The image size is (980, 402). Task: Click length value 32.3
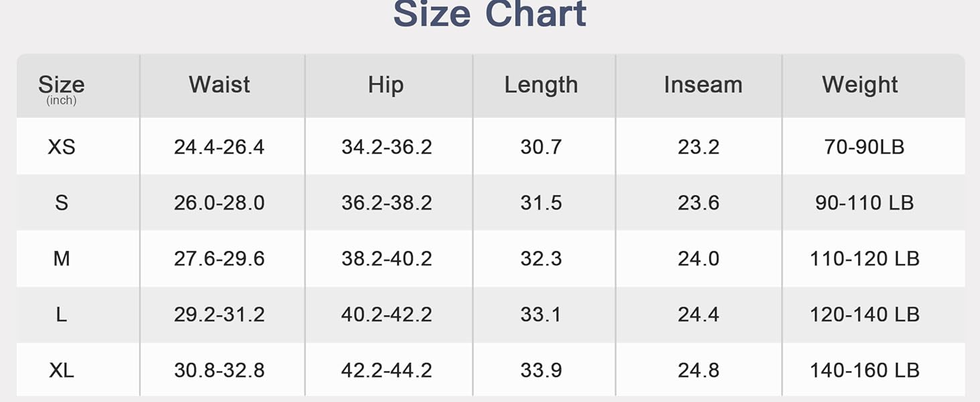(x=541, y=259)
